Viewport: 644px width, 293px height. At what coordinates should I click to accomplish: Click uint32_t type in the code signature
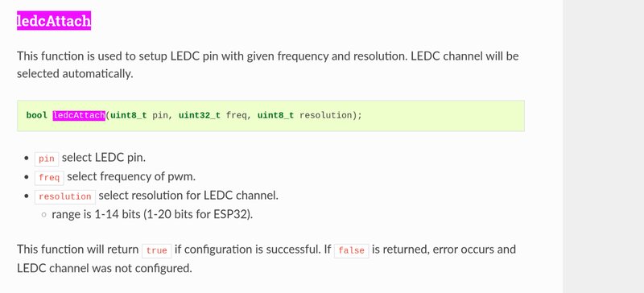tap(200, 115)
